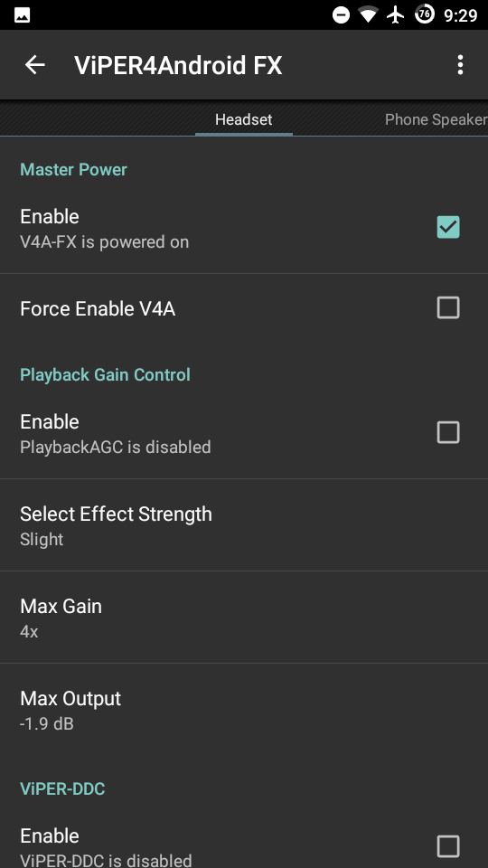Switch to the Phone Speaker tab

tap(436, 119)
